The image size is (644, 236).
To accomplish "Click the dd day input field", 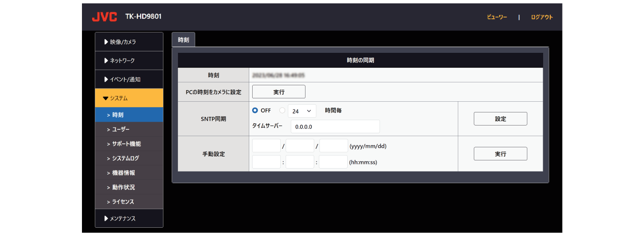I will click(334, 146).
